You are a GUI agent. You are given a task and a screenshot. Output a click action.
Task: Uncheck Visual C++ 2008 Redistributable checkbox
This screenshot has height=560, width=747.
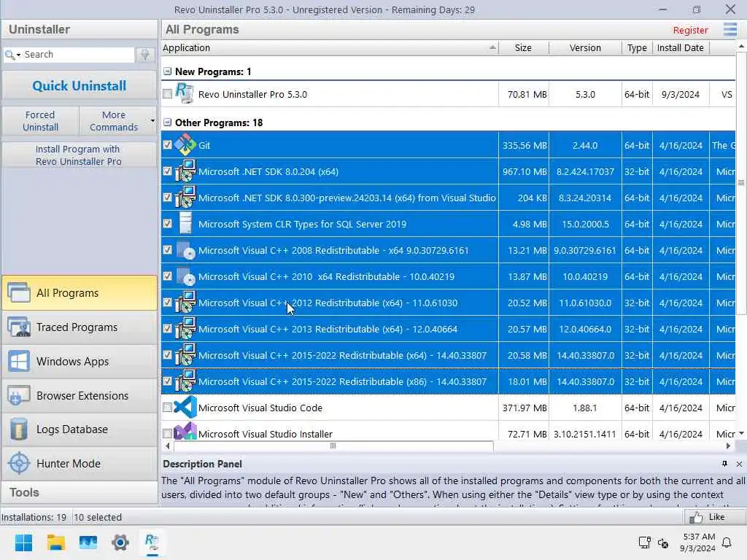pos(167,249)
